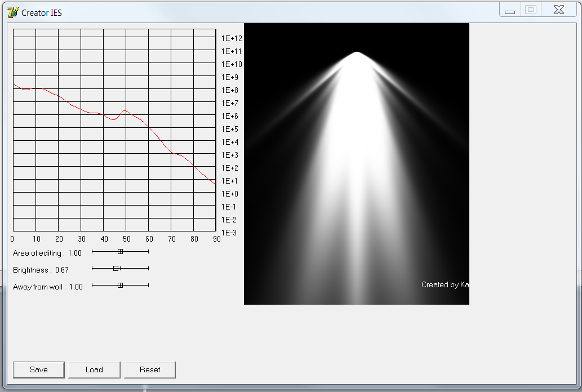Click the '1E+12' axis label
The image size is (582, 392).
232,39
